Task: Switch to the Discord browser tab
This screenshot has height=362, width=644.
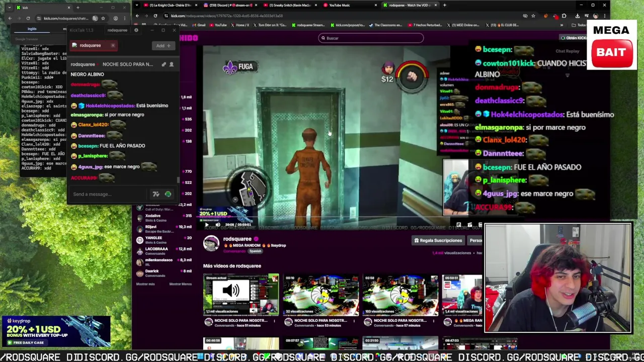Action: 229,5
